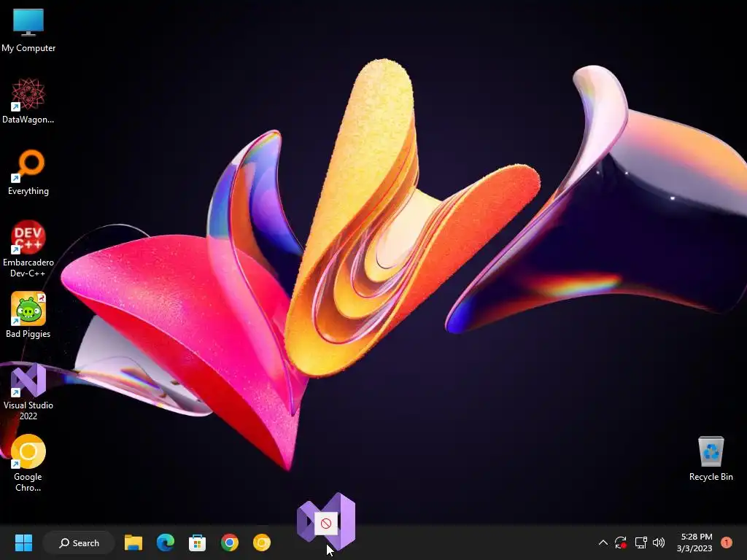Click the "My Computer" icon label
This screenshot has width=747, height=560.
(28, 48)
